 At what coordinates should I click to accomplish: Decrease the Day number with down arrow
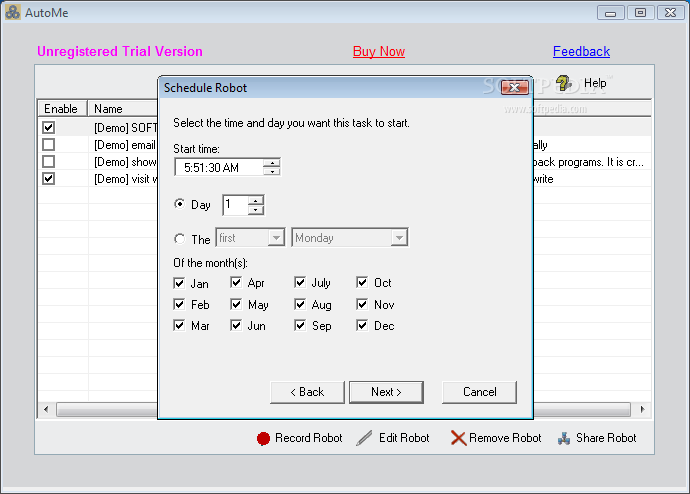[256, 210]
